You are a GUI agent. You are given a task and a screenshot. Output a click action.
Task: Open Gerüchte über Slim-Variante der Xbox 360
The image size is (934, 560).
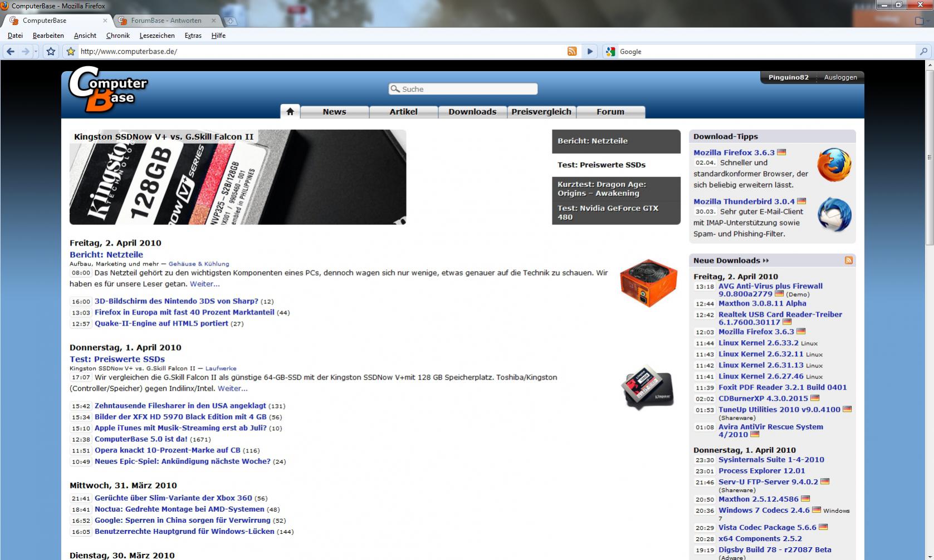(173, 498)
